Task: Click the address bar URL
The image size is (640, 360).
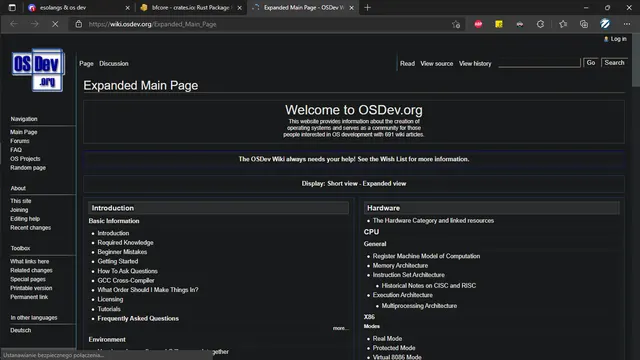Action: [x=152, y=24]
